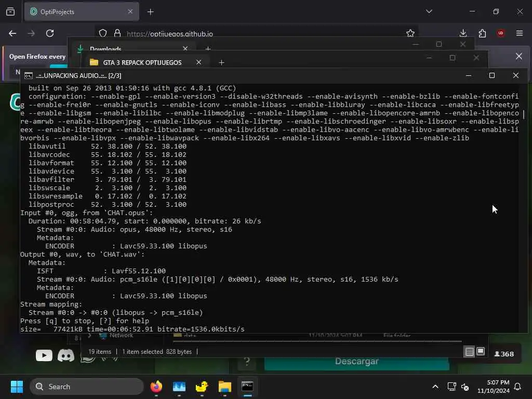This screenshot has height=399, width=532.
Task: Open tracking protection shield icon
Action: pyautogui.click(x=103, y=33)
